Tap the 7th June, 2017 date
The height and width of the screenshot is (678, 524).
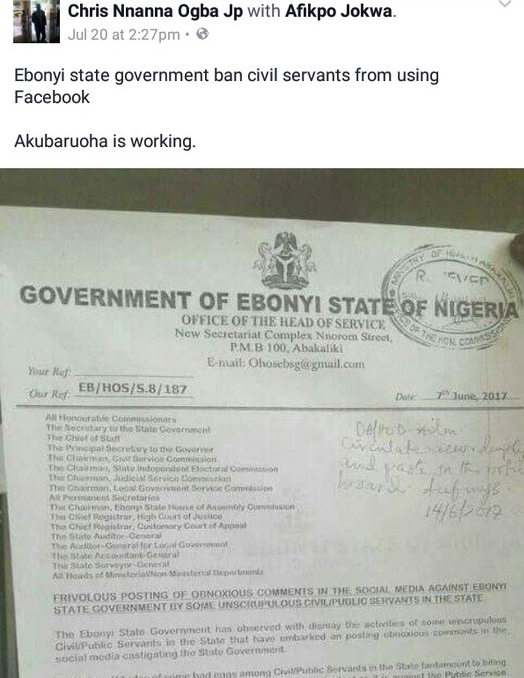[470, 396]
